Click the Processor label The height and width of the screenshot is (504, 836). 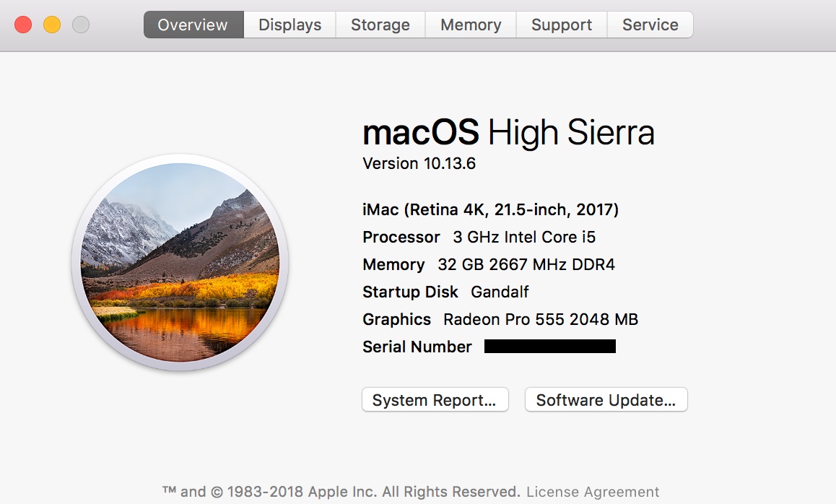click(401, 237)
